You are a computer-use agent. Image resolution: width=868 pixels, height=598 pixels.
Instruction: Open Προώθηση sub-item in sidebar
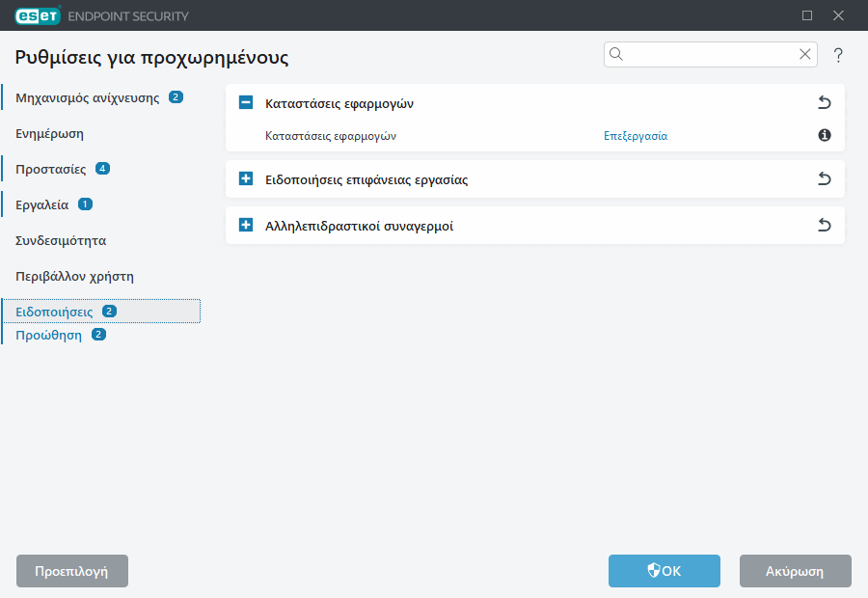pyautogui.click(x=48, y=335)
